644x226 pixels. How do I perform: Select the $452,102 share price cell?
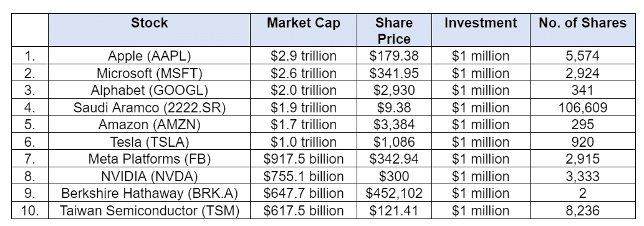coord(394,193)
